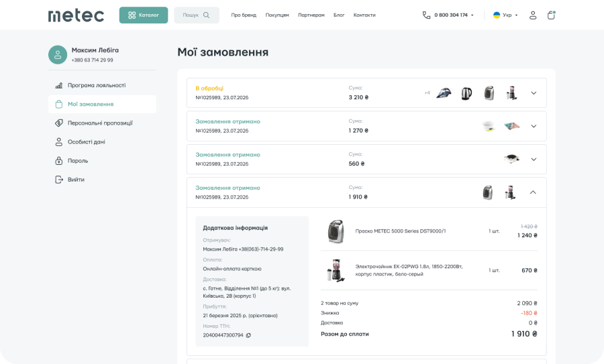Open product Праска METEC 5000 Series DST9000/1
Screen dimensions: 604x364
point(401,231)
